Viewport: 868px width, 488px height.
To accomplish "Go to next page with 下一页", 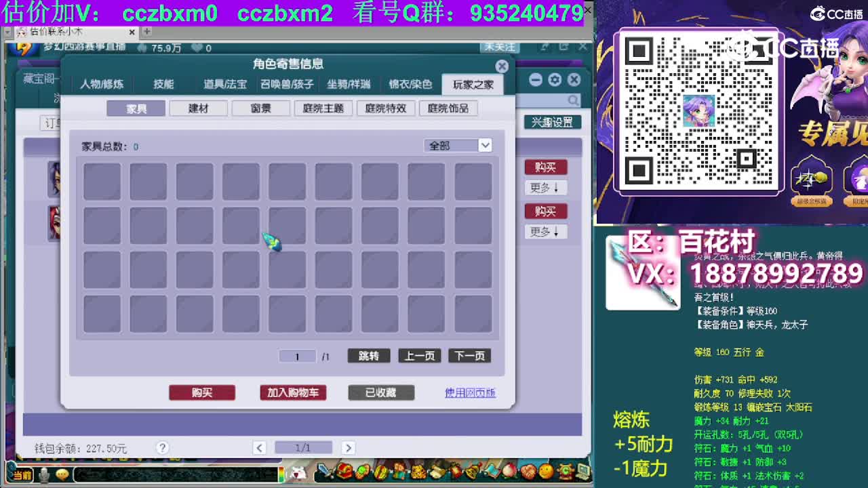I will pyautogui.click(x=469, y=356).
